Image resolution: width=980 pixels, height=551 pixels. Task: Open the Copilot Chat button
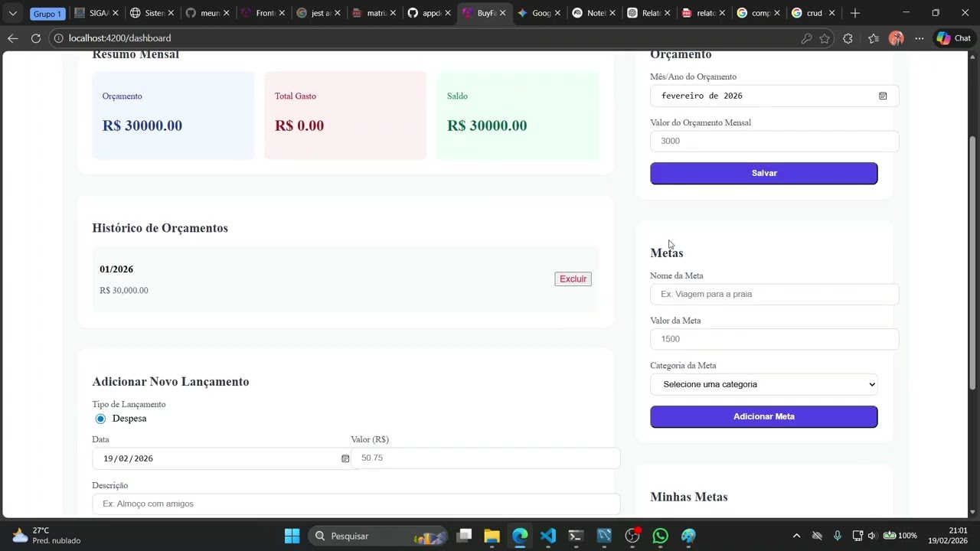click(x=954, y=38)
